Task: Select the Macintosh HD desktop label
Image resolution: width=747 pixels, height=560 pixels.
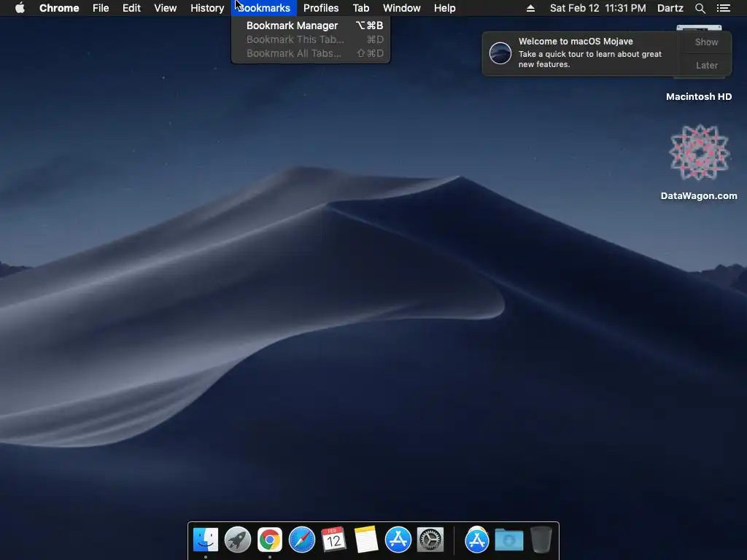Action: pos(699,97)
